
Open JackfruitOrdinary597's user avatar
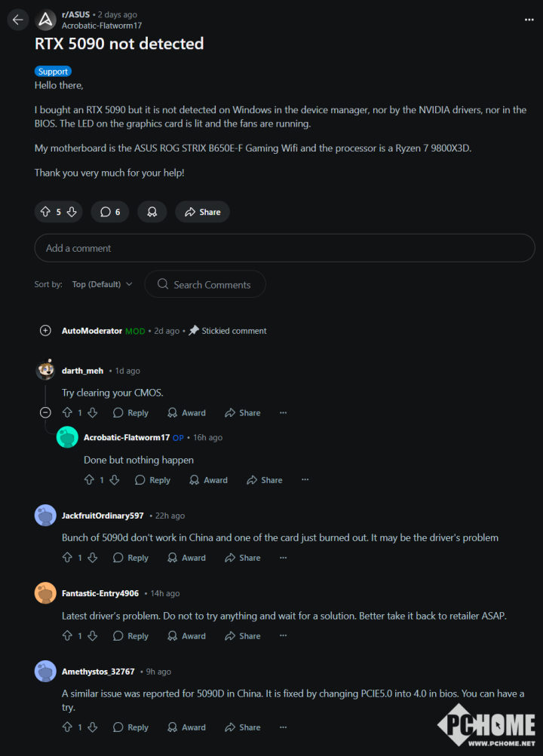click(x=45, y=516)
